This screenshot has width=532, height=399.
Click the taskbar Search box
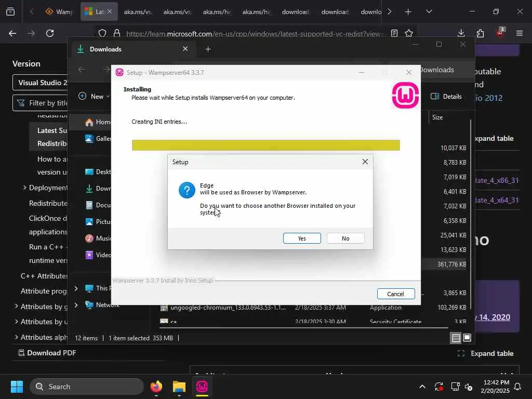click(87, 387)
